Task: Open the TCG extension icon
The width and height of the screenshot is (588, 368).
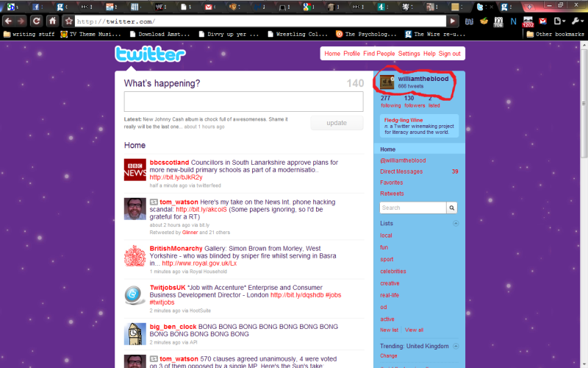Action: pyautogui.click(x=498, y=22)
